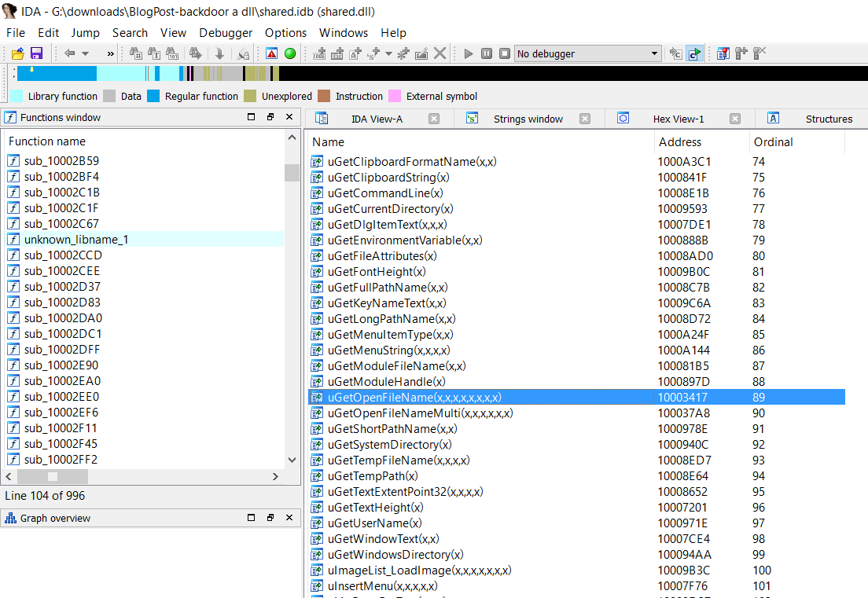The width and height of the screenshot is (868, 598).
Task: Click the search text binoculars icon
Action: (154, 53)
